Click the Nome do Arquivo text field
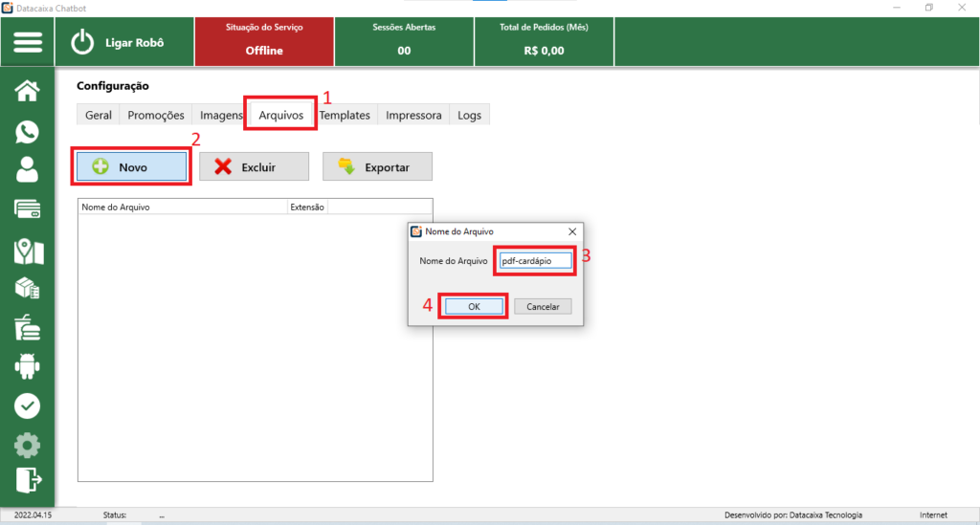980x525 pixels. (535, 260)
